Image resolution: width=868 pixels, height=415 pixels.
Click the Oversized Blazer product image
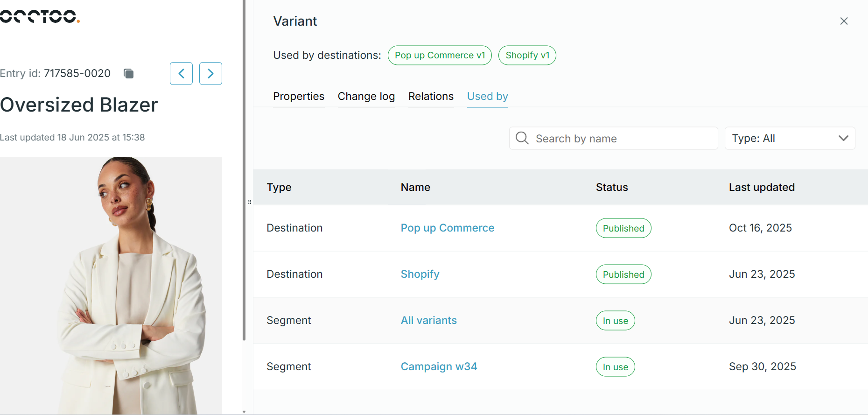[x=111, y=285]
